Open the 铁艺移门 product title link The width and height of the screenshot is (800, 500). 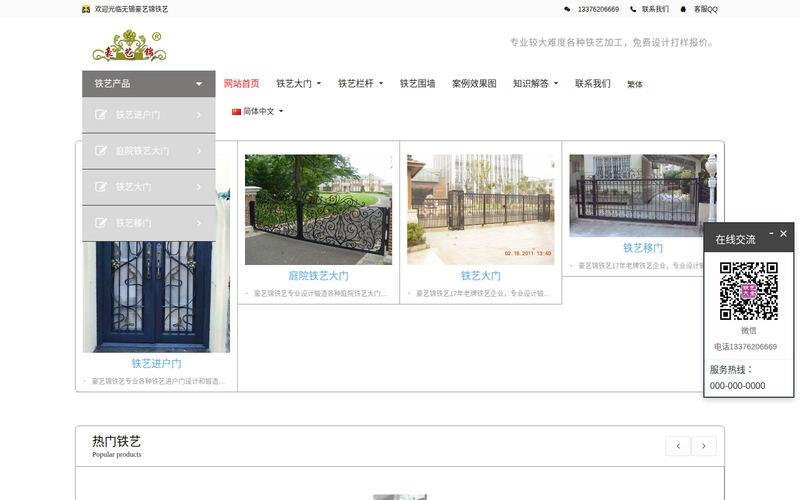643,248
